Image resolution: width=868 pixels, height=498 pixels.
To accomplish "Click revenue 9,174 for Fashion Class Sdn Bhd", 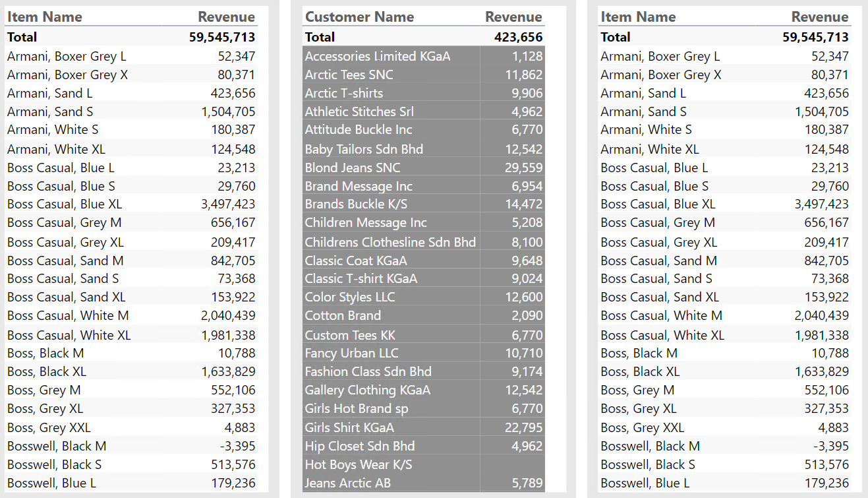I will click(527, 371).
